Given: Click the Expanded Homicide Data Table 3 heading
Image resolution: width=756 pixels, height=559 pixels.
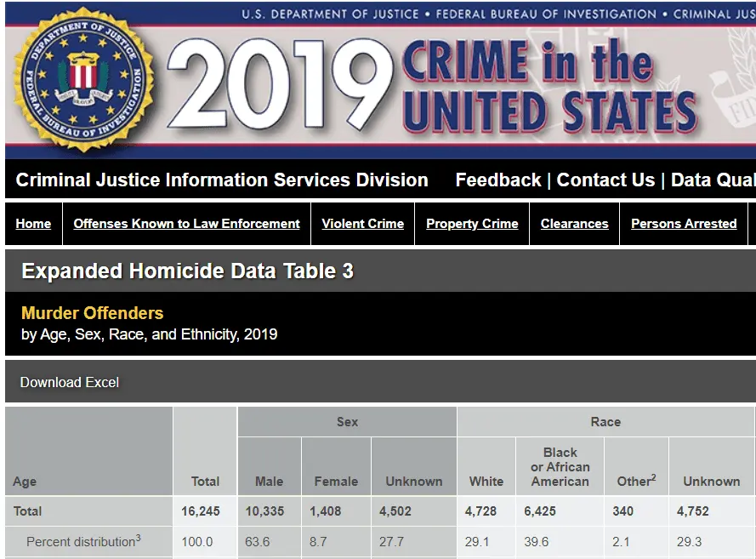Looking at the screenshot, I should click(x=187, y=271).
